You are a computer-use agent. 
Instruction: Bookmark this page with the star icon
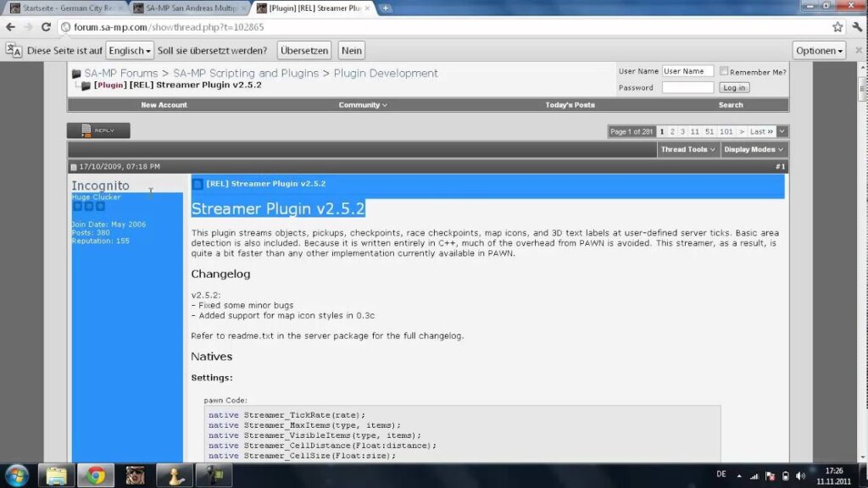coord(837,26)
